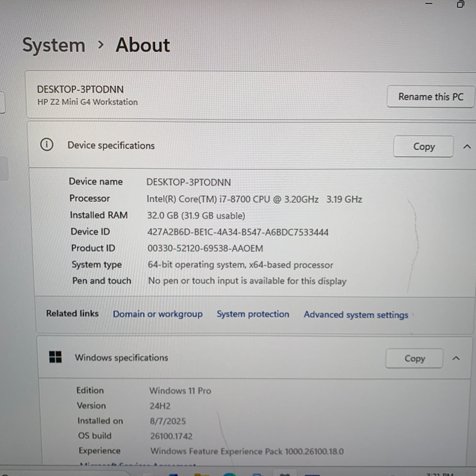
Task: Go back to System in the breadcrumb
Action: tap(54, 45)
